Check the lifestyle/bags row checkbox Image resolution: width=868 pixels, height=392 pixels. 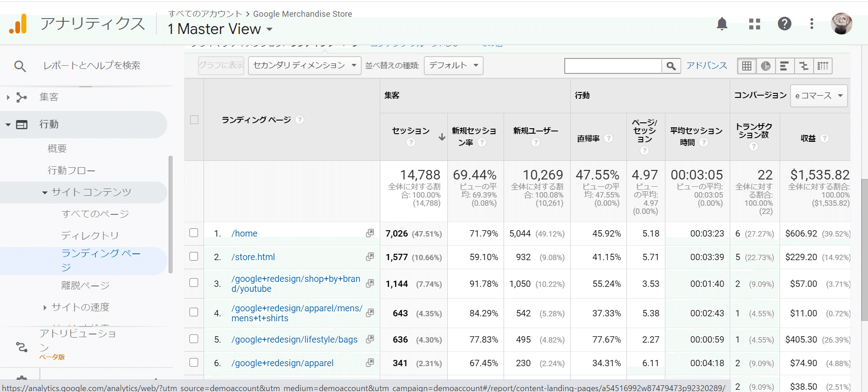point(194,339)
